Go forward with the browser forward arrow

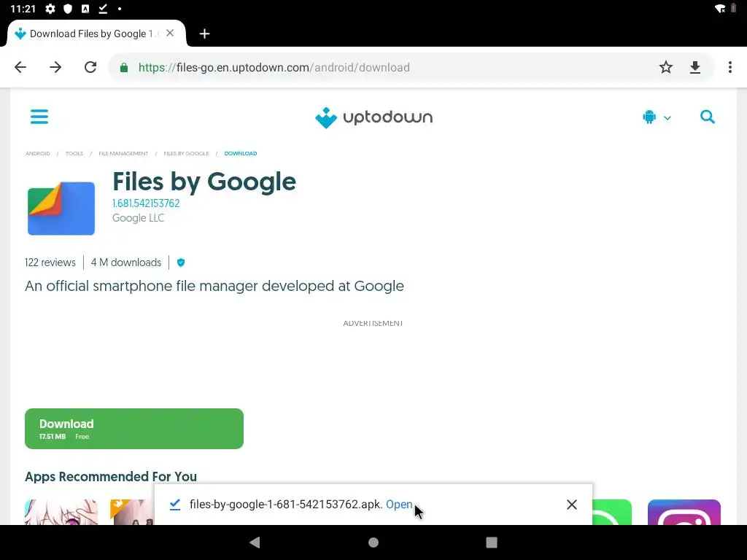point(55,67)
